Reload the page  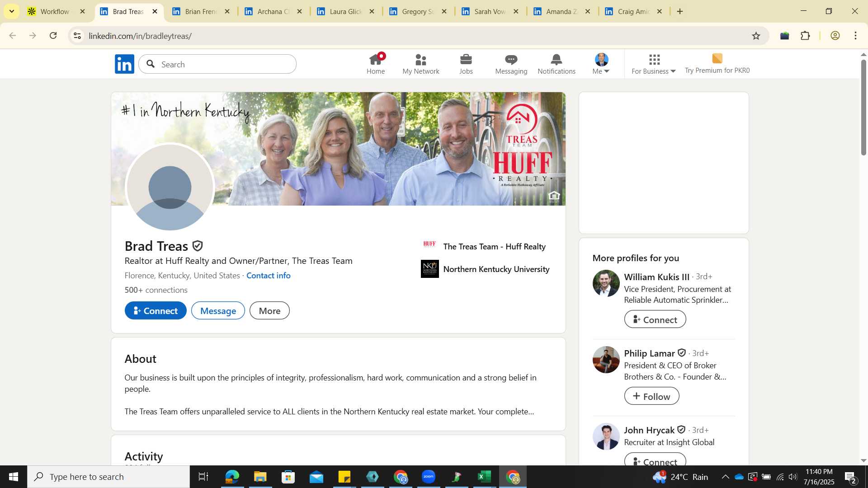(53, 36)
